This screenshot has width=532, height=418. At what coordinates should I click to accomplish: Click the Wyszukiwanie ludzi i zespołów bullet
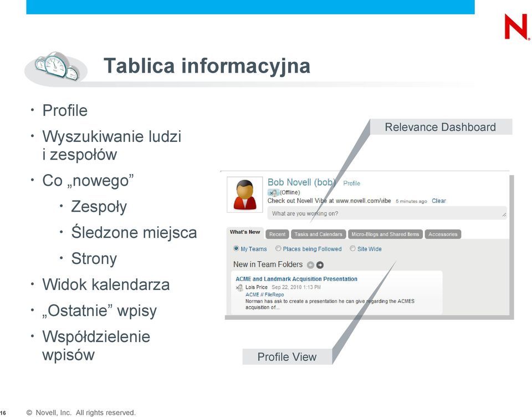click(111, 146)
